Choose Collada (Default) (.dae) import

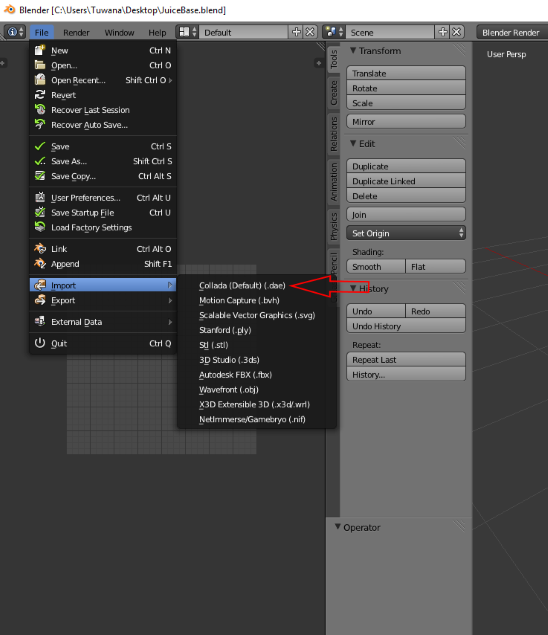pos(242,286)
